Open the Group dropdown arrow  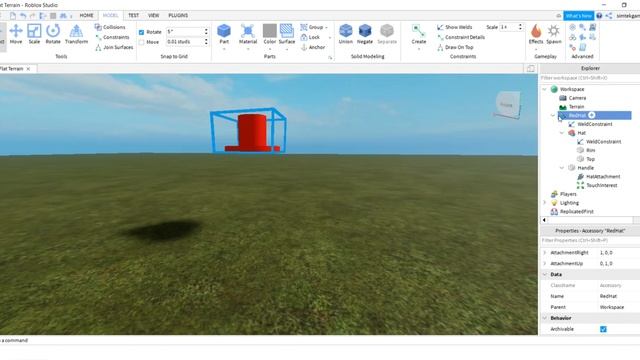327,27
